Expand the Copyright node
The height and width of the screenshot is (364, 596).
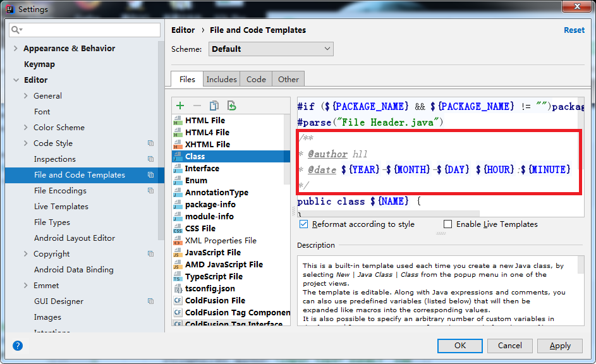tap(26, 254)
